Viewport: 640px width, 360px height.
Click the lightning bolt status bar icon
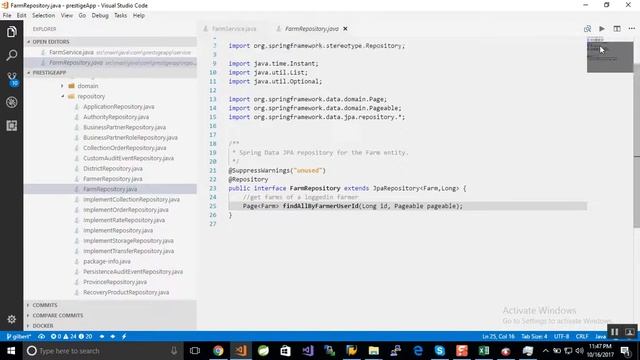click(x=124, y=337)
